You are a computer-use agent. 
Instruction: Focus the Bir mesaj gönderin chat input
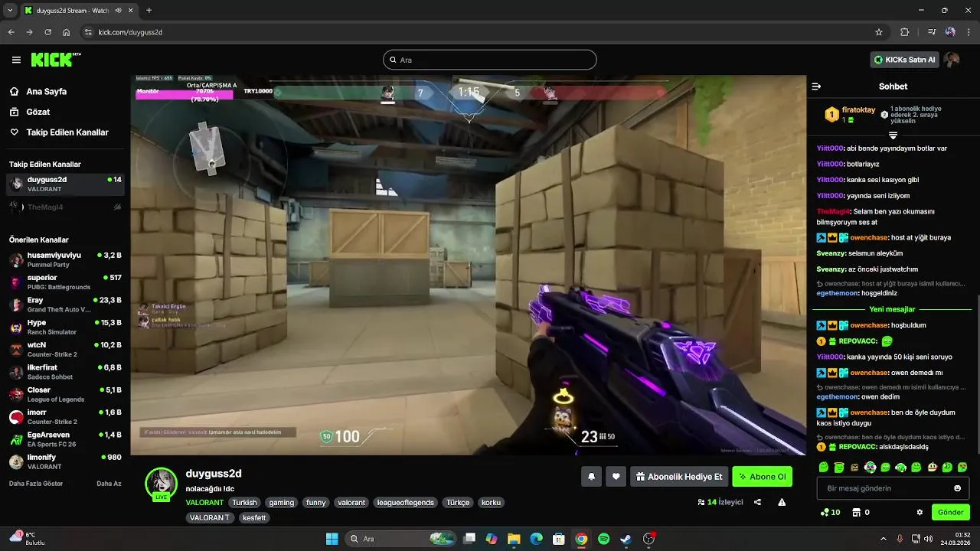coord(893,488)
